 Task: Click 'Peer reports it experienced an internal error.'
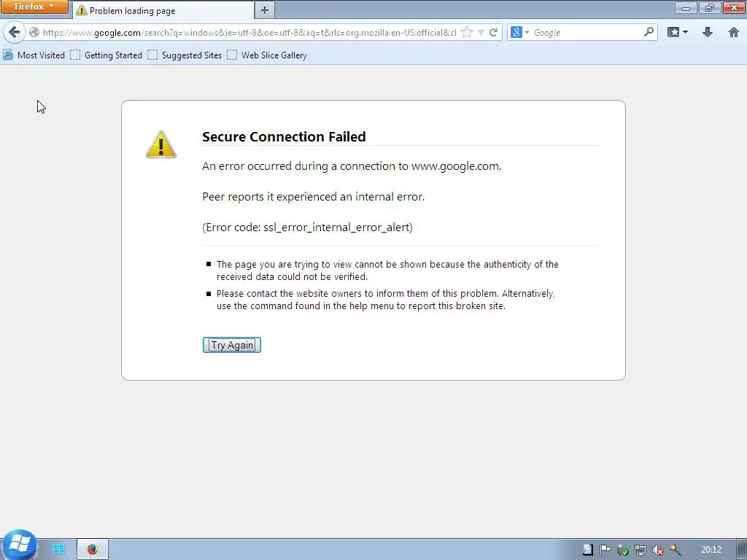(313, 197)
